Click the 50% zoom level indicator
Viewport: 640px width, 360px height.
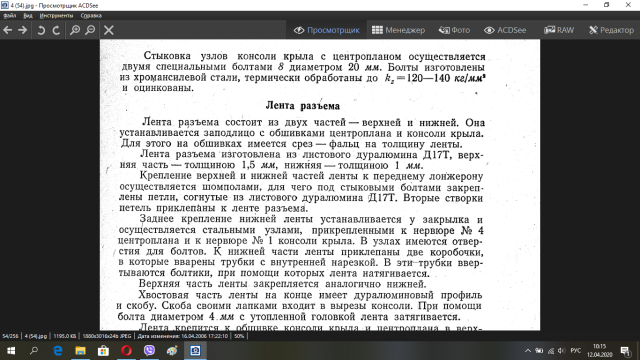click(239, 336)
